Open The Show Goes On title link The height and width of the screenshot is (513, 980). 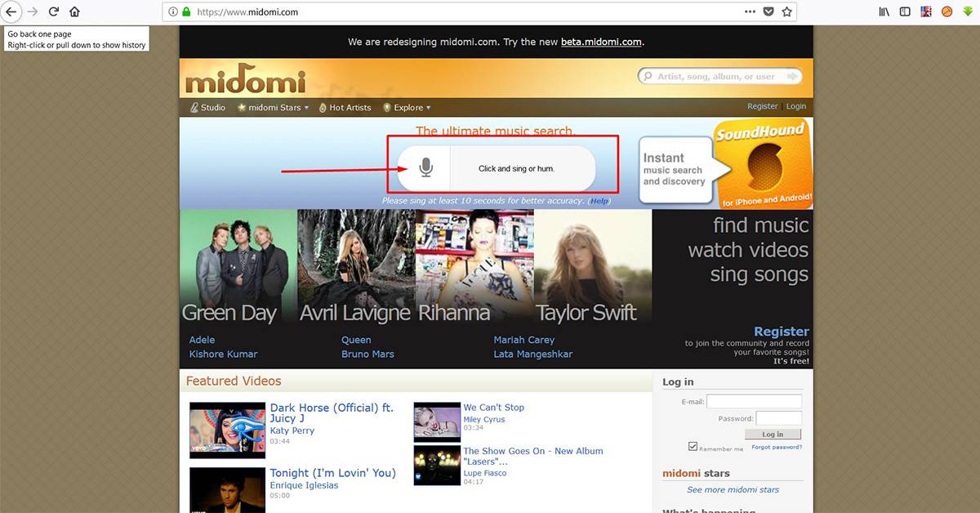[x=533, y=456]
